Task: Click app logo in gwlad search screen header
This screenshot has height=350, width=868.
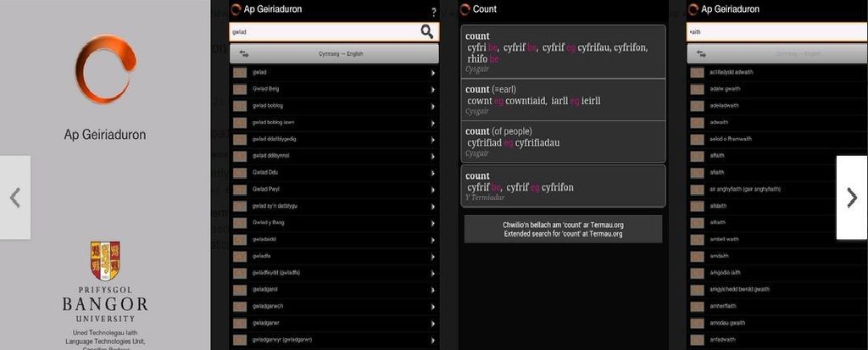Action: click(236, 9)
